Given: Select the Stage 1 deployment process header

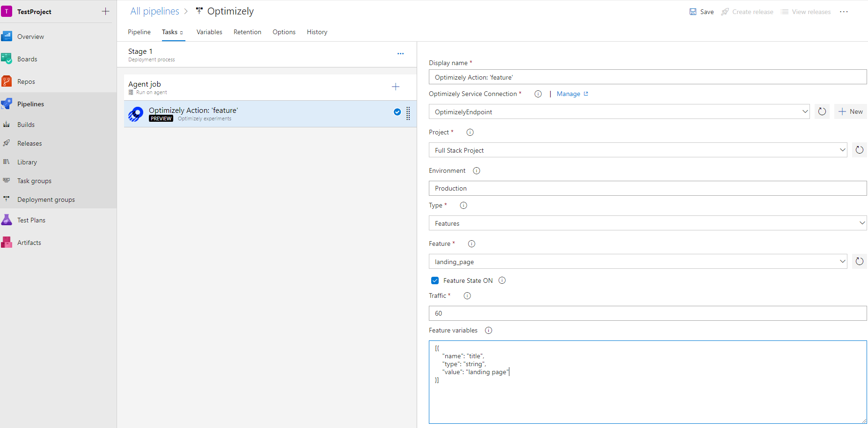Looking at the screenshot, I should [267, 54].
